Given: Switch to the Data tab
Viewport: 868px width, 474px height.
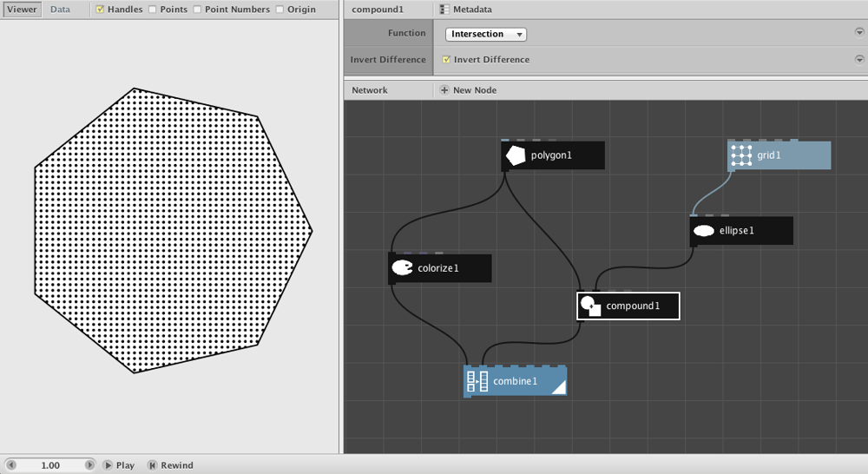Looking at the screenshot, I should coord(60,10).
